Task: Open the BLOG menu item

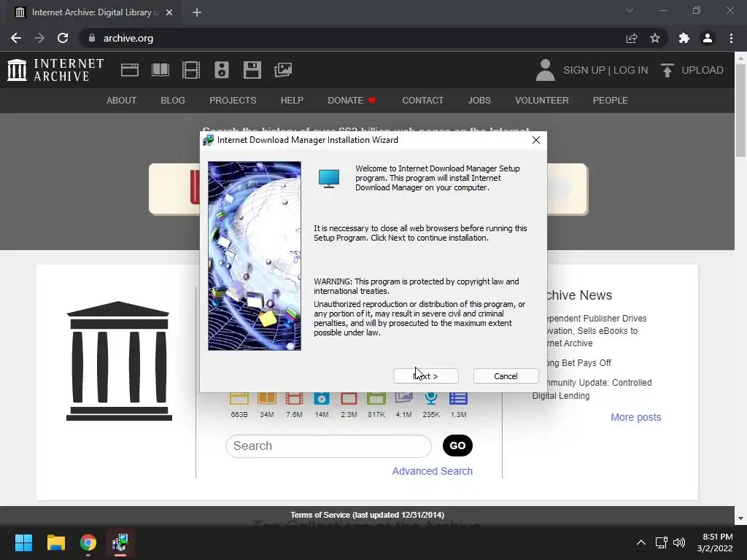Action: pyautogui.click(x=173, y=101)
